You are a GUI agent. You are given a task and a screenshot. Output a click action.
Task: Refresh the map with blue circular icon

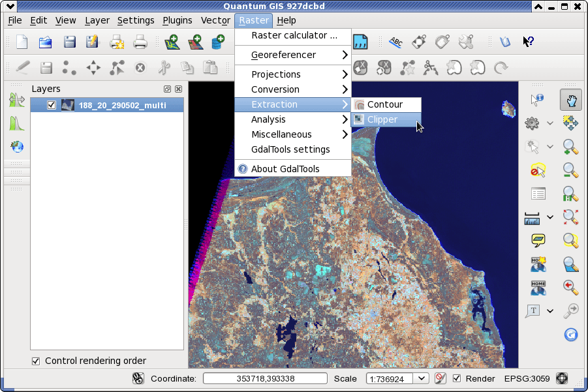click(571, 335)
